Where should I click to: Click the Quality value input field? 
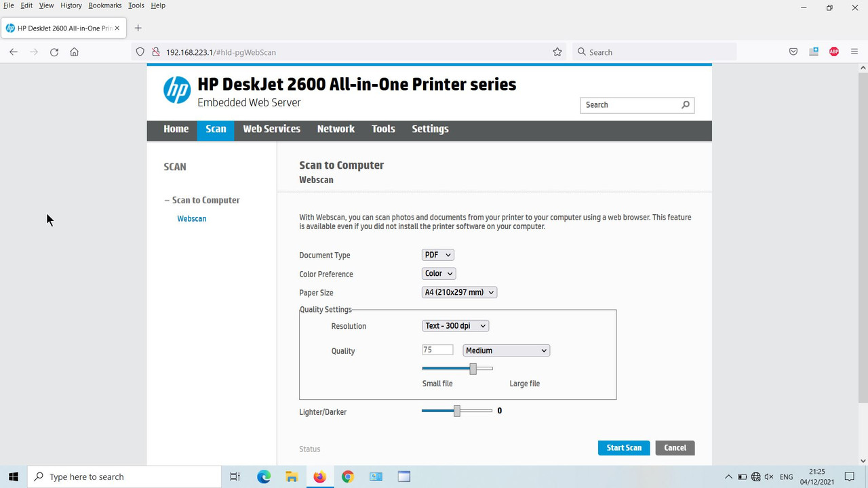coord(437,350)
